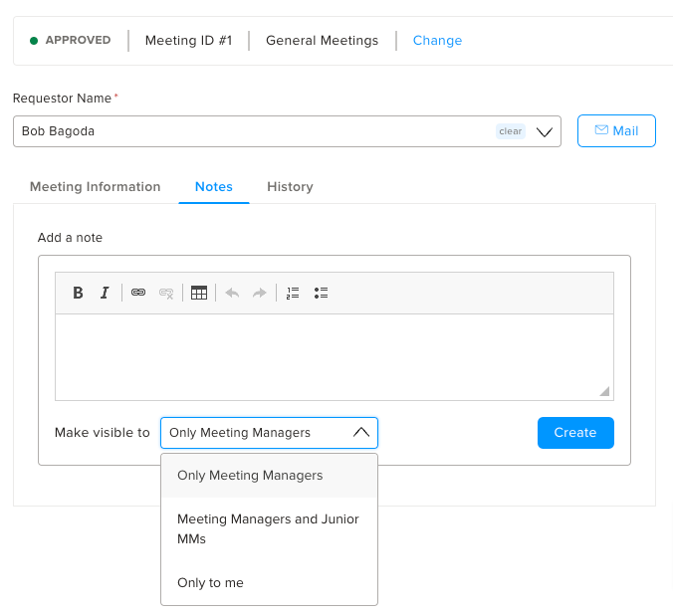This screenshot has width=673, height=616.
Task: Redo the last edit in note
Action: pyautogui.click(x=259, y=293)
